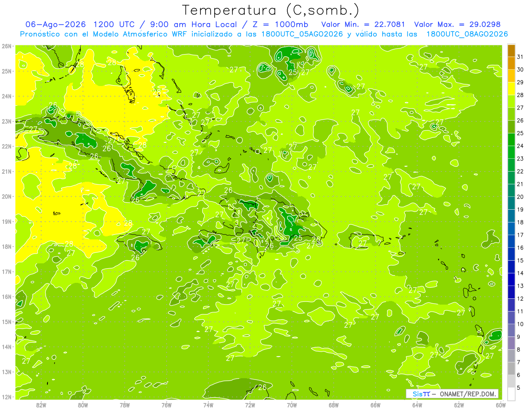This screenshot has width=532, height=411.
Task: Click the longitude axis label "72W"
Action: [x=250, y=405]
